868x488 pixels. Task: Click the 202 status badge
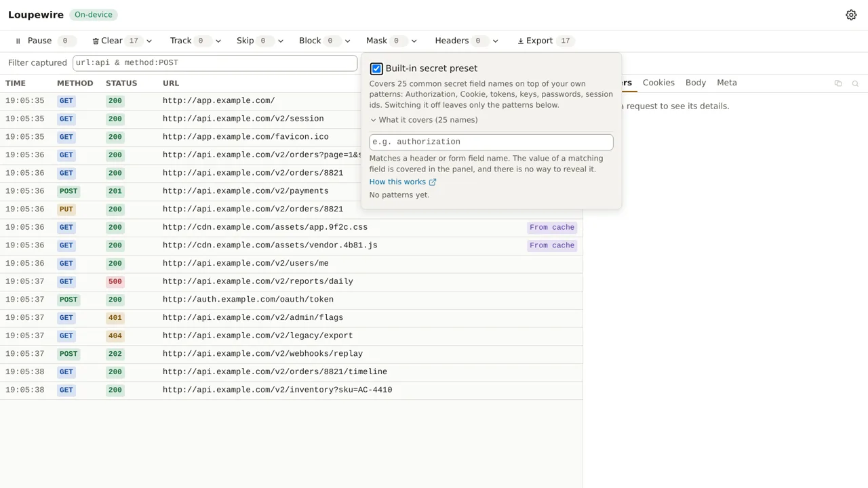pos(115,354)
